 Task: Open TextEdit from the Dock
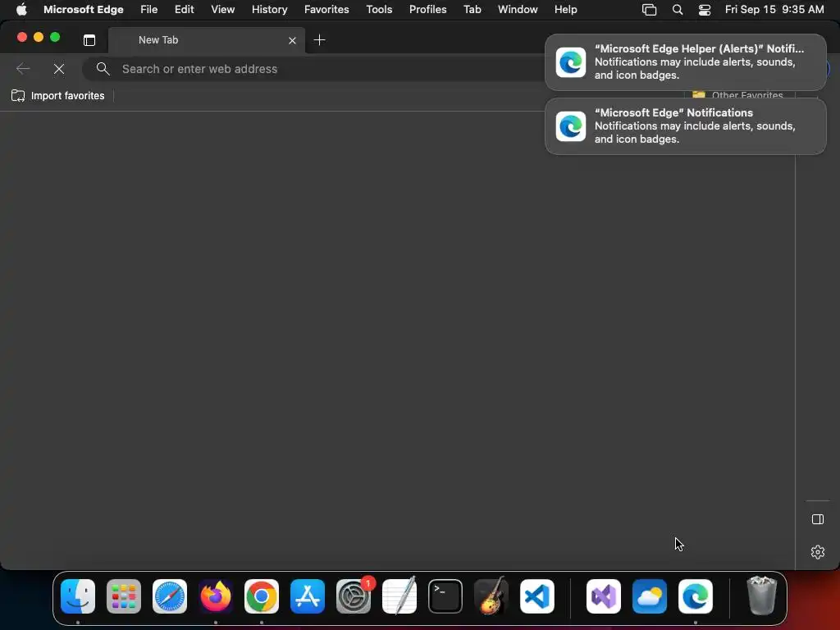pos(399,596)
